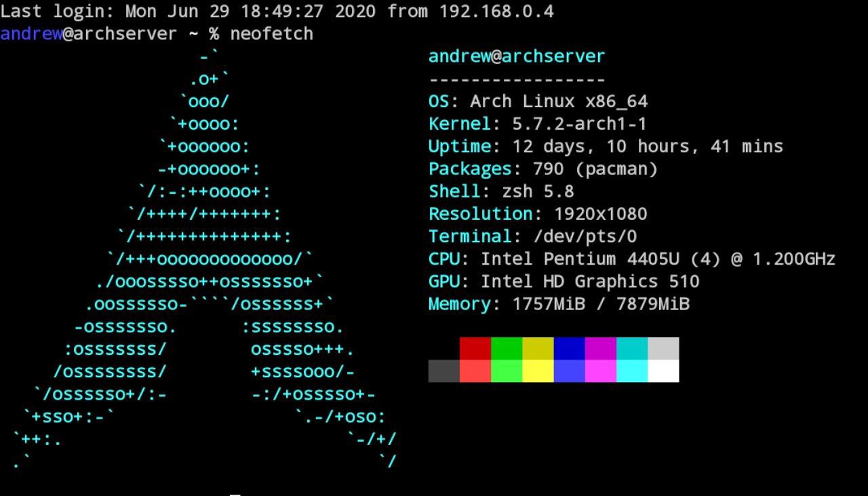Image resolution: width=868 pixels, height=496 pixels.
Task: Click the Kernel value '5.7.2-arch1-1'
Action: 580,124
